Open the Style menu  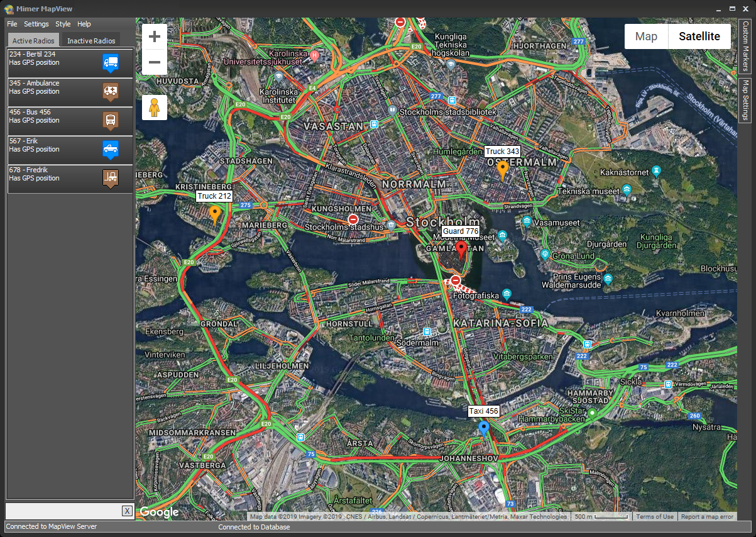tap(63, 24)
